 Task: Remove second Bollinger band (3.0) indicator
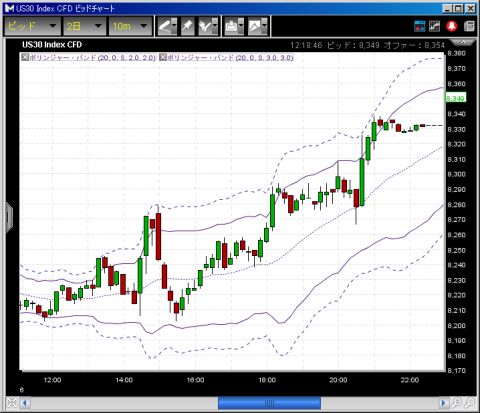pyautogui.click(x=163, y=57)
